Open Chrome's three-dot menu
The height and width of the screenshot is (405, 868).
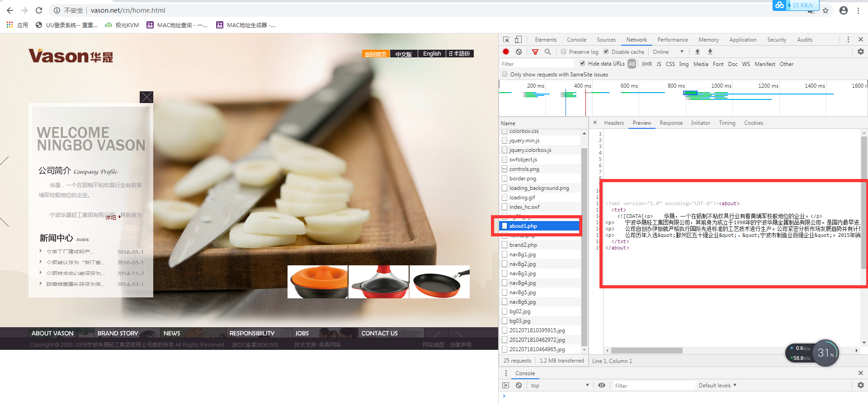pyautogui.click(x=858, y=10)
